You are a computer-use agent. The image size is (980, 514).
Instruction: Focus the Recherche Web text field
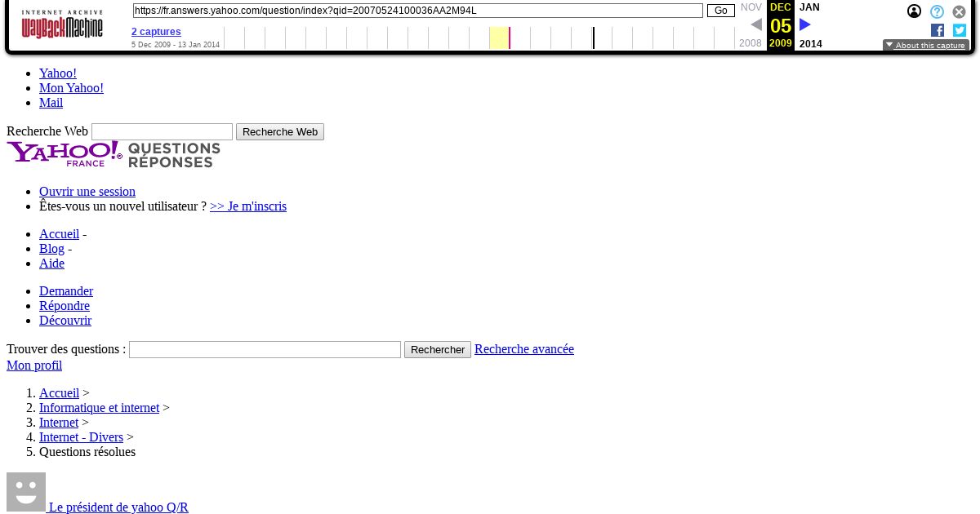tap(162, 131)
